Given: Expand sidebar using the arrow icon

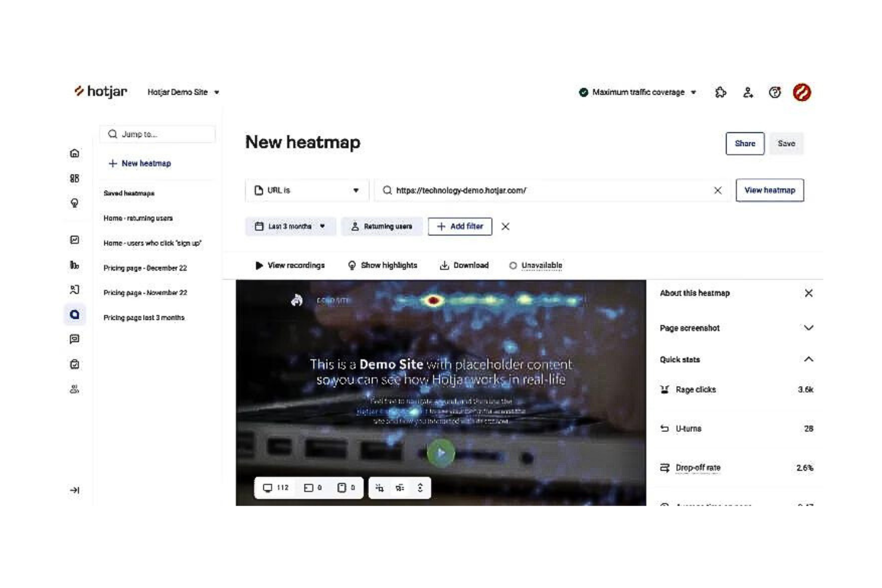Looking at the screenshot, I should tap(74, 490).
